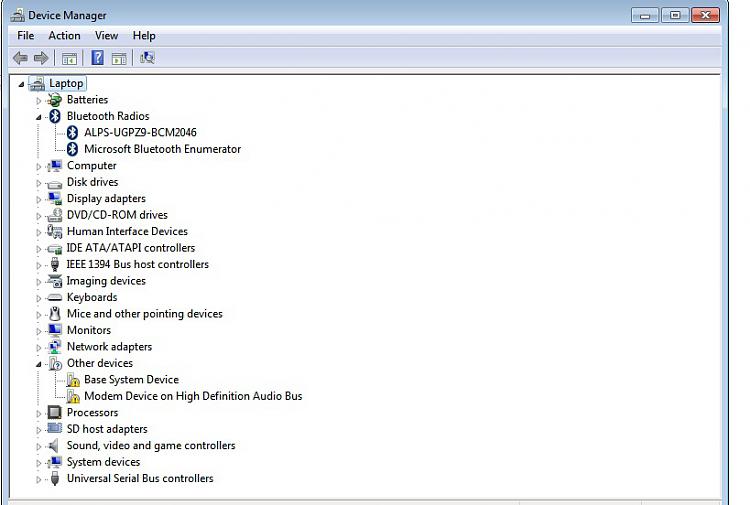Expand the System devices node
This screenshot has width=750, height=505.
(x=39, y=463)
